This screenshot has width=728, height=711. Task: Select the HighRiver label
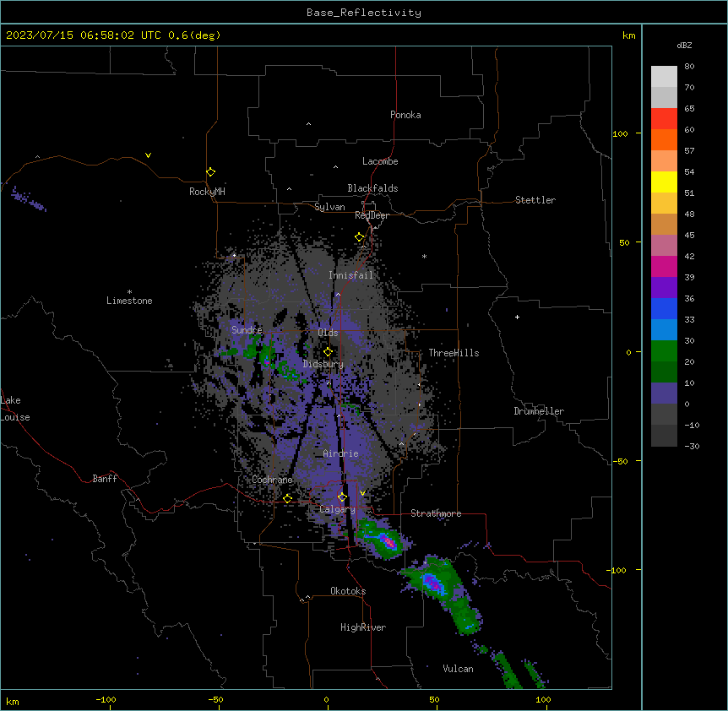(363, 627)
